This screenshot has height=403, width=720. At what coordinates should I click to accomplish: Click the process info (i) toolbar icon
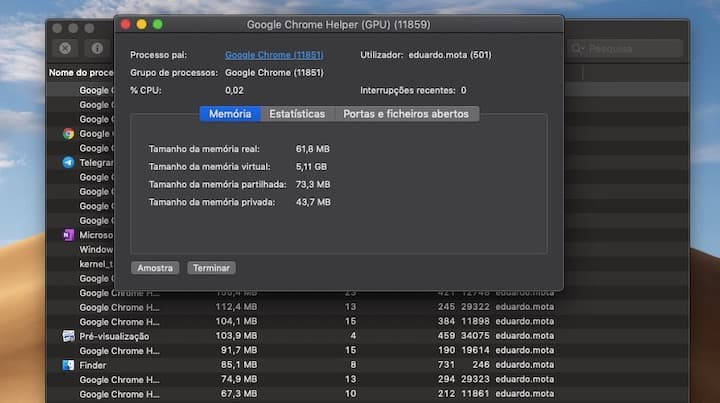click(97, 48)
